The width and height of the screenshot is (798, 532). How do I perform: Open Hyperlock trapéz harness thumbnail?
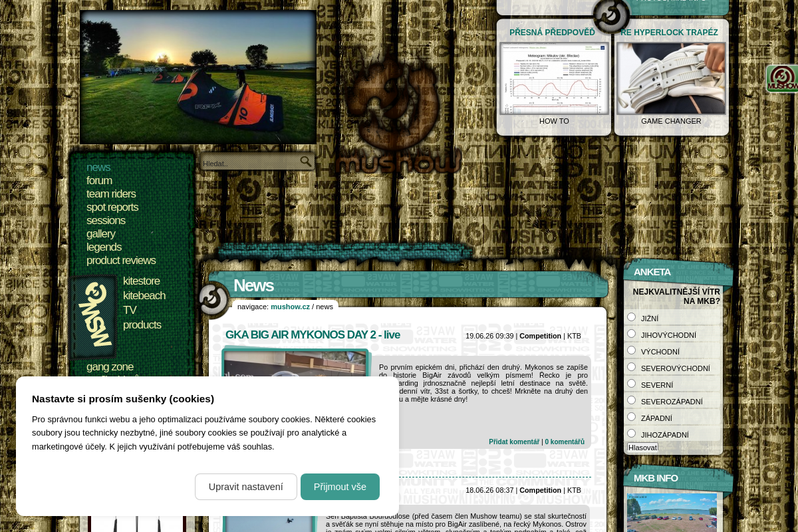[x=671, y=78]
